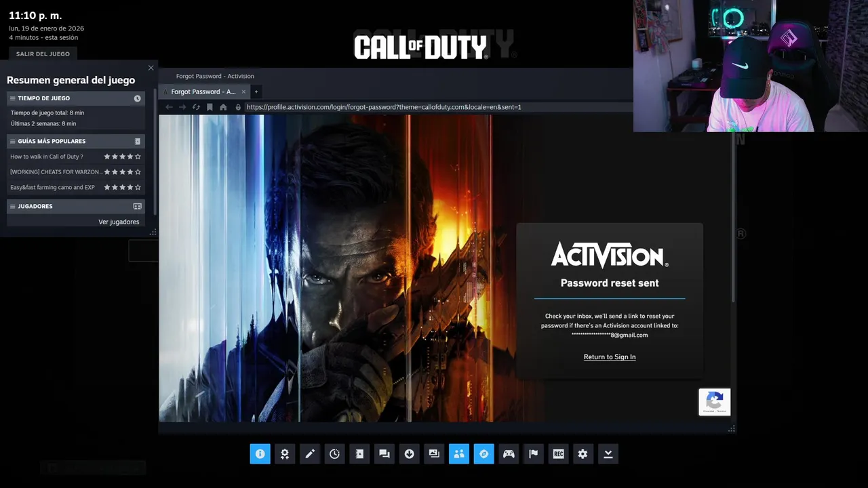The height and width of the screenshot is (488, 868).
Task: Click the padlock icon beside the URL
Action: tap(238, 107)
